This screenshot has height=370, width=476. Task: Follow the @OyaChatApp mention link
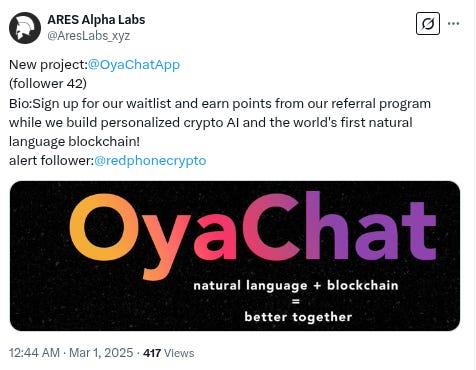134,65
